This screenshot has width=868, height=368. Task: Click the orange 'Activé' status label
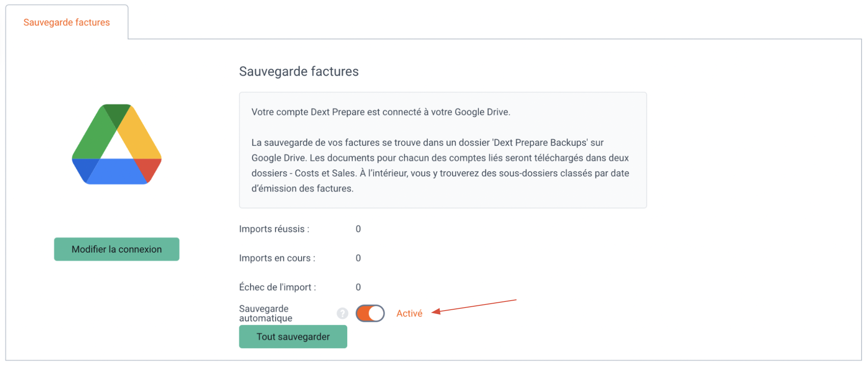409,313
